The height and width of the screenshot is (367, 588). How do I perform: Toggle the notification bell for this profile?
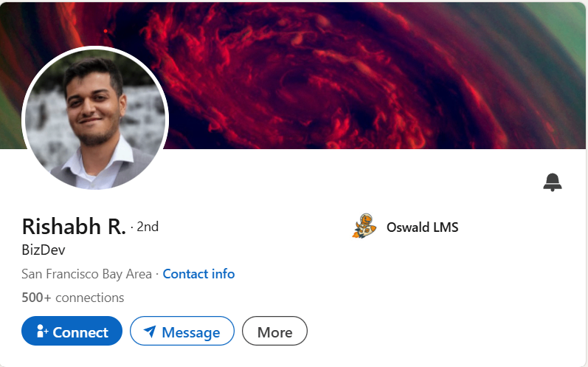click(x=553, y=182)
